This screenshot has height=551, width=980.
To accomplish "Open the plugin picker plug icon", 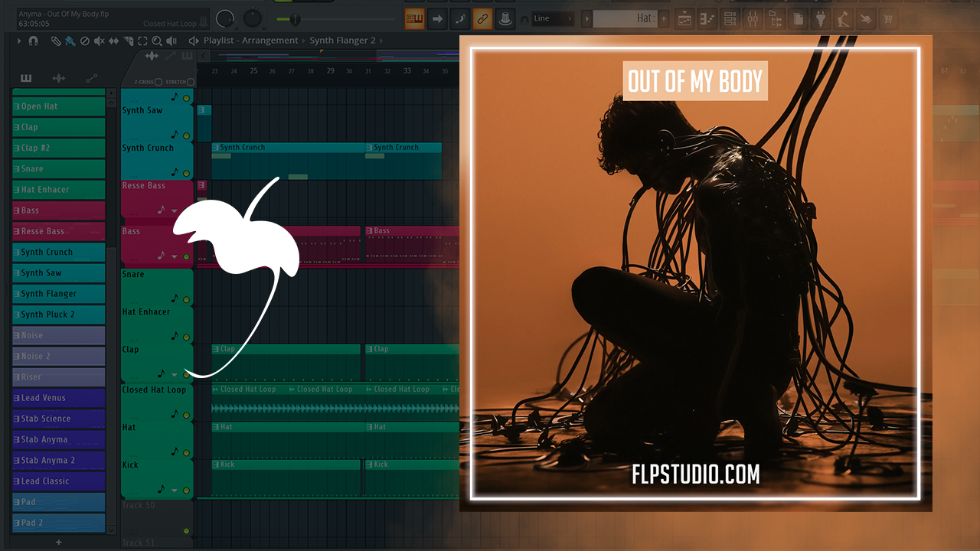I will (x=820, y=18).
